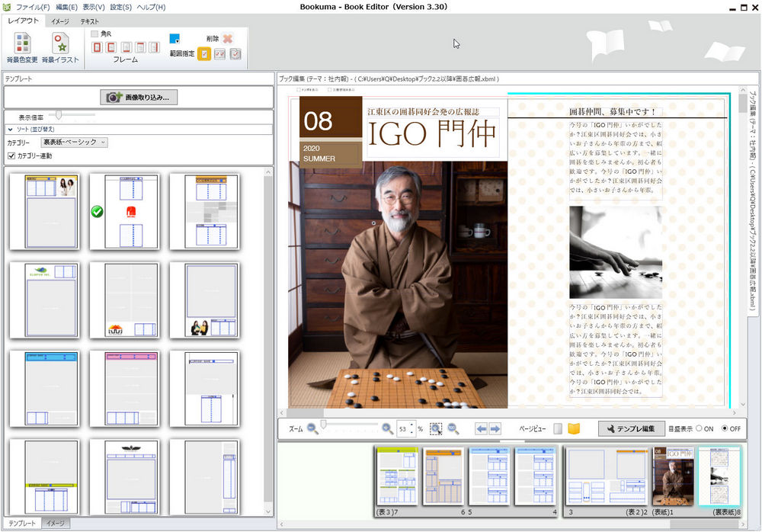The width and height of the screenshot is (762, 532).
Task: Click the 削除 delete icon
Action: pyautogui.click(x=227, y=38)
